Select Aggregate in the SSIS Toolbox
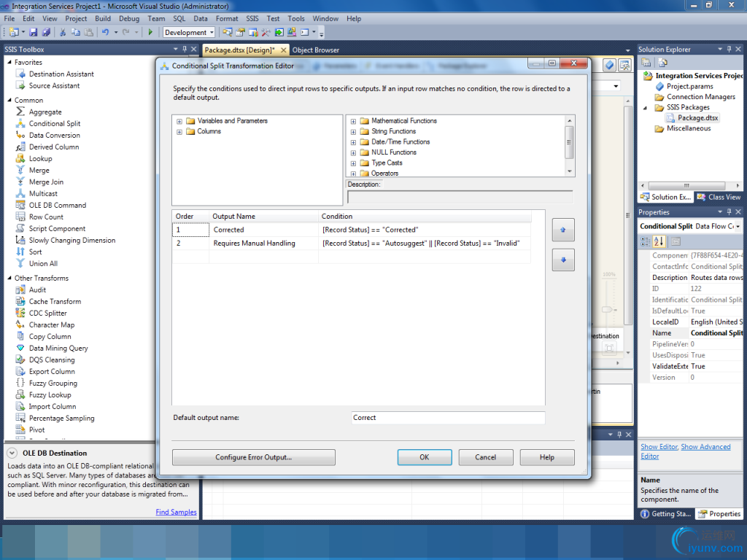 pos(45,112)
